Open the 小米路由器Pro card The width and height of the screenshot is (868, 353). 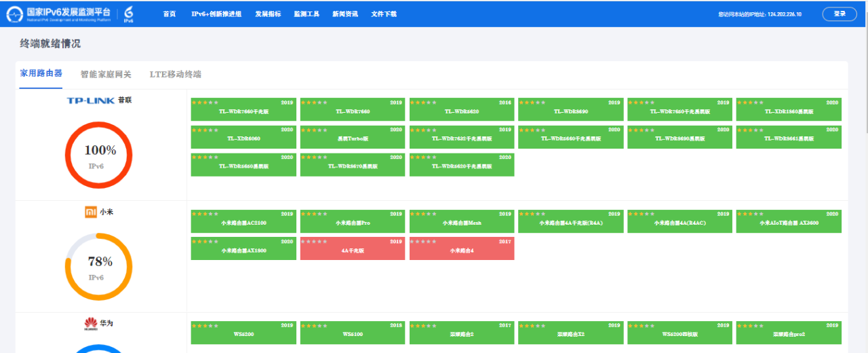[x=353, y=221]
